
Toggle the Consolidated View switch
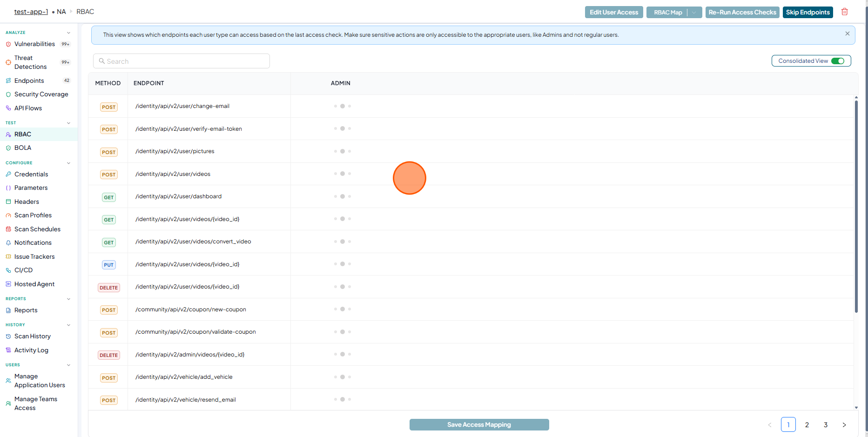838,61
